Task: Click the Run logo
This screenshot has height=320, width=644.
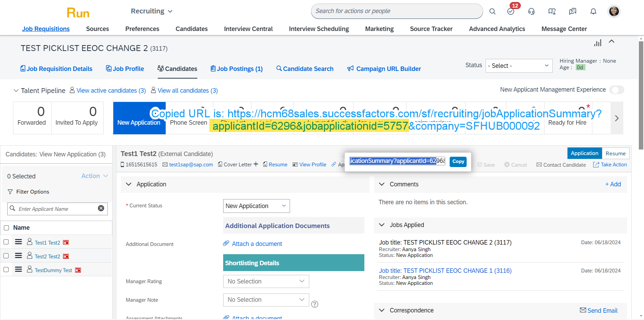Action: pos(78,13)
